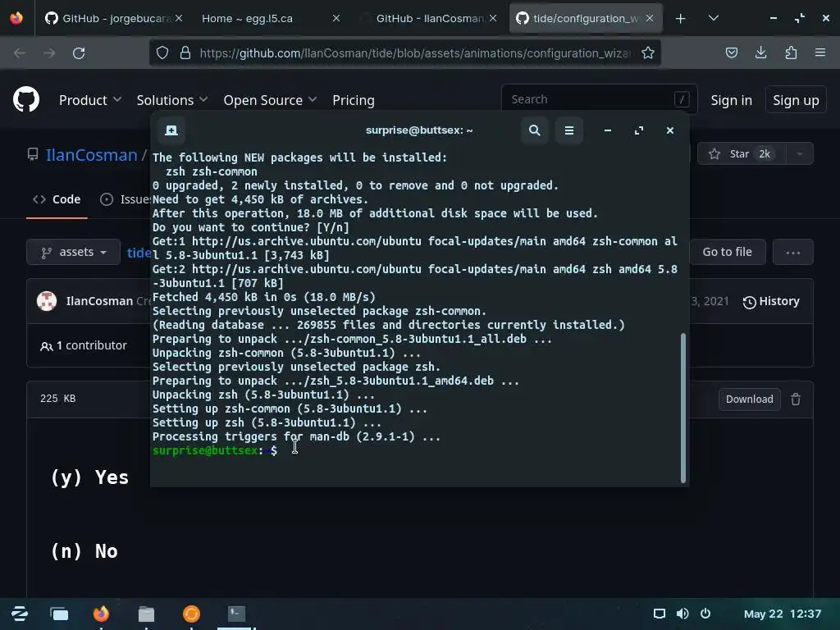Open the assets branch selector
The image size is (840, 630).
73,252
